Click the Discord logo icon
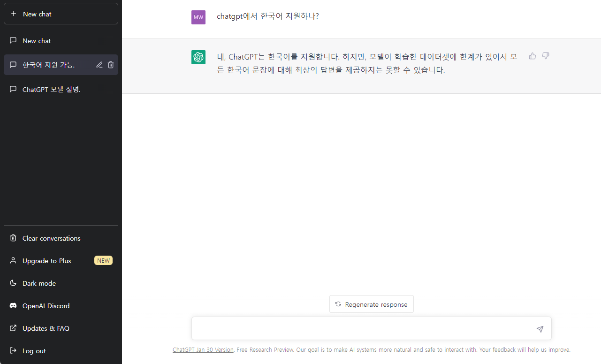 click(13, 306)
